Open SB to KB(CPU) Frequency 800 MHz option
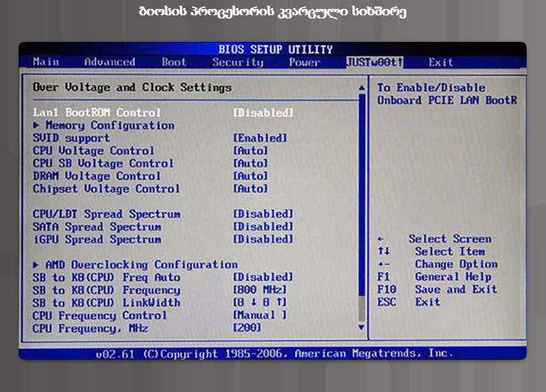Screen dimensions: 546x392 point(260,290)
